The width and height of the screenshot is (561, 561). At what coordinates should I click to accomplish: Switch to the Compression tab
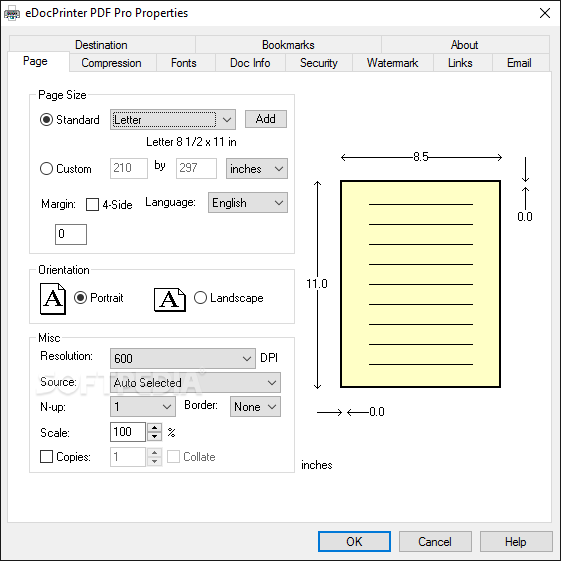tap(112, 63)
